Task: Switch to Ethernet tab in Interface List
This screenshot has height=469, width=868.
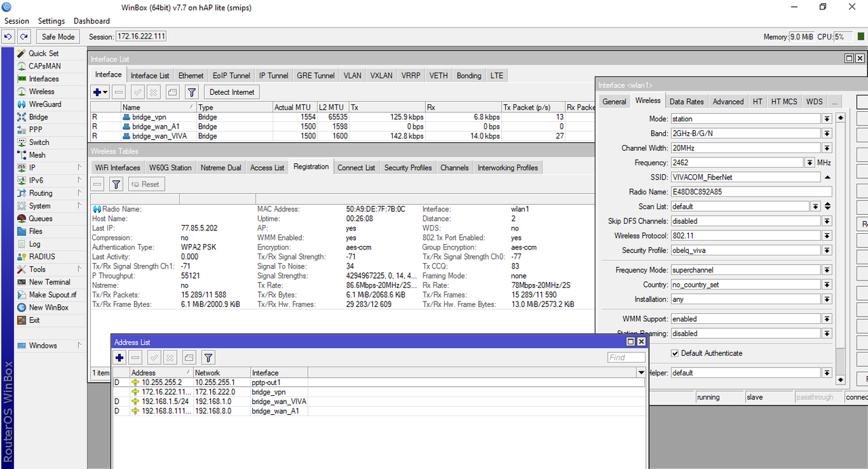Action: [x=191, y=76]
